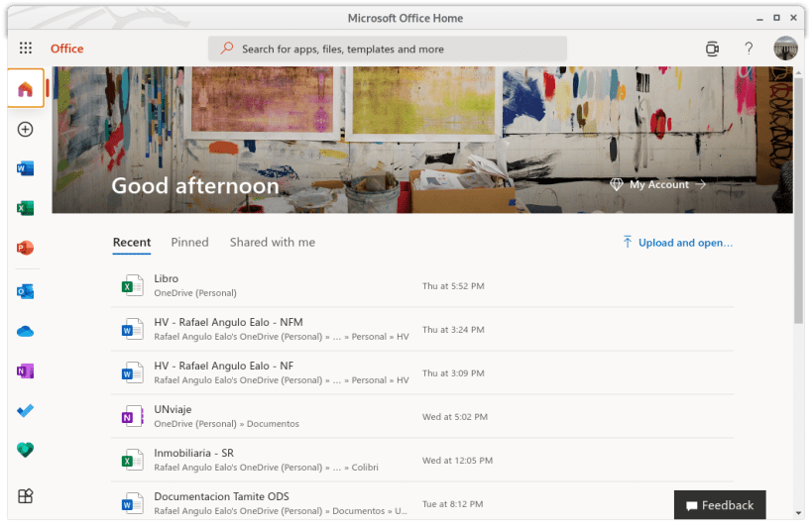
Task: Open the UNviaje notebook
Action: click(x=173, y=409)
